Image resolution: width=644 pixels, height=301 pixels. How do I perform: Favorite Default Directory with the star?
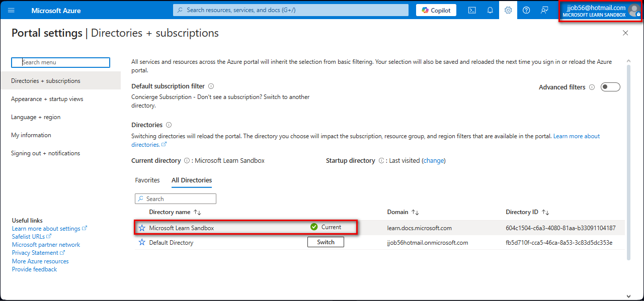coord(142,242)
